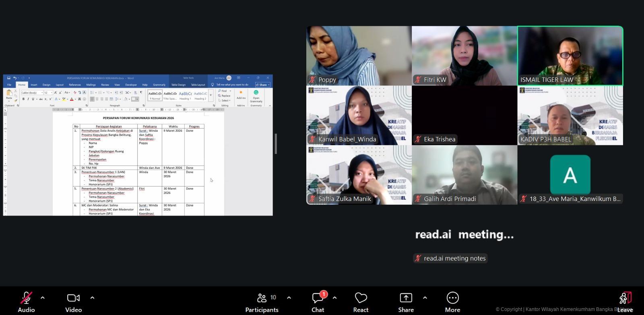Viewport: 644px width, 315px height.
Task: Select the ISMAIL TIGER LAW video tile
Action: (570, 56)
